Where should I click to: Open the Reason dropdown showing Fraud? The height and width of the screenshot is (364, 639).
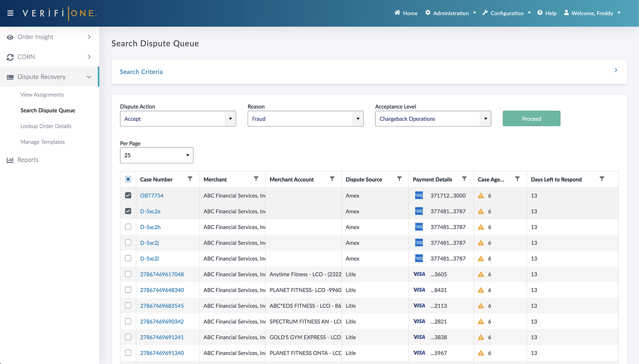[305, 119]
